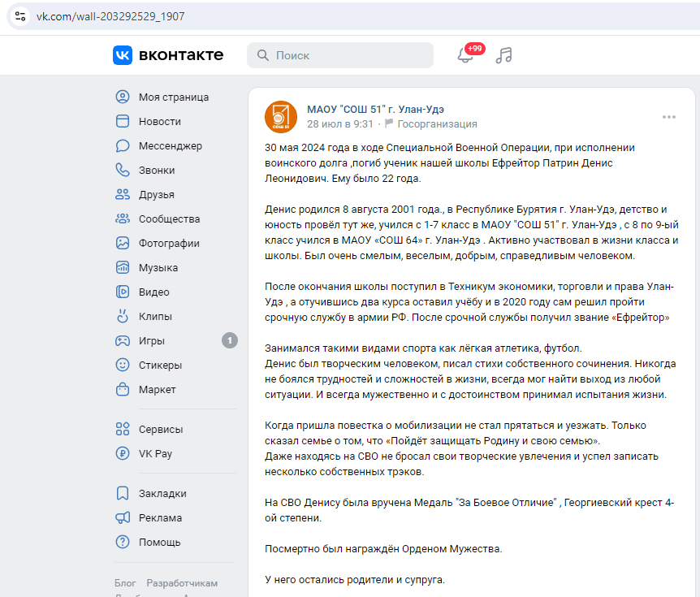The image size is (700, 597).
Task: Click the Звонки phone icon
Action: coord(123,171)
